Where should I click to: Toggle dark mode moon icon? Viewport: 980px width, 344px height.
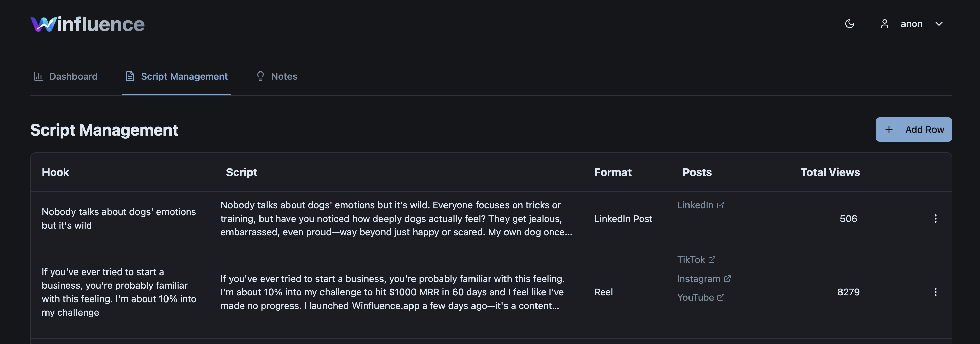point(849,24)
